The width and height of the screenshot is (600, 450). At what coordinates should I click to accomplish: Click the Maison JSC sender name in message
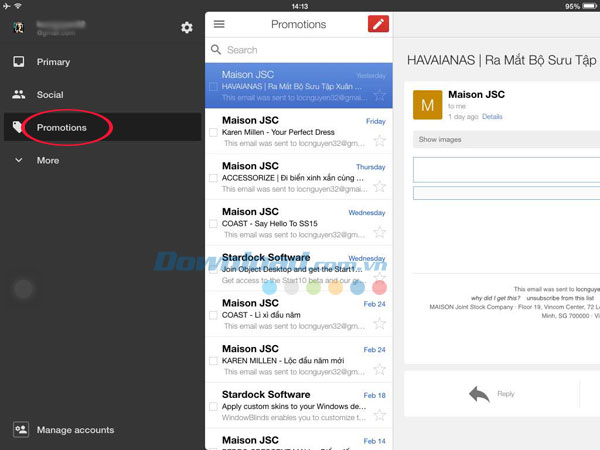(476, 95)
